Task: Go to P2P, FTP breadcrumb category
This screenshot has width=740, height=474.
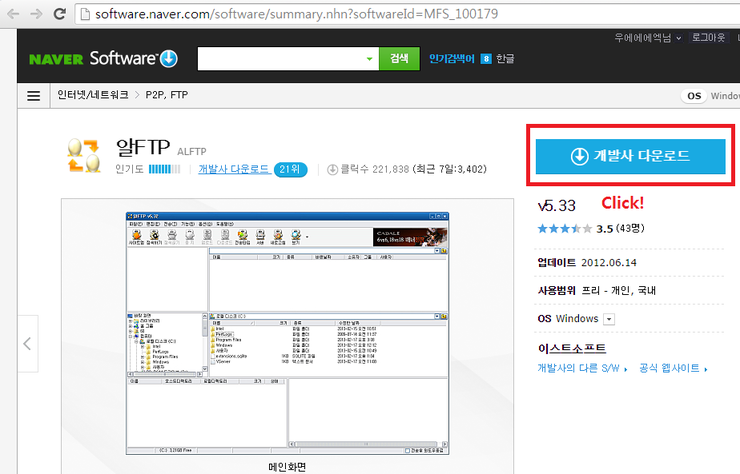Action: [167, 95]
